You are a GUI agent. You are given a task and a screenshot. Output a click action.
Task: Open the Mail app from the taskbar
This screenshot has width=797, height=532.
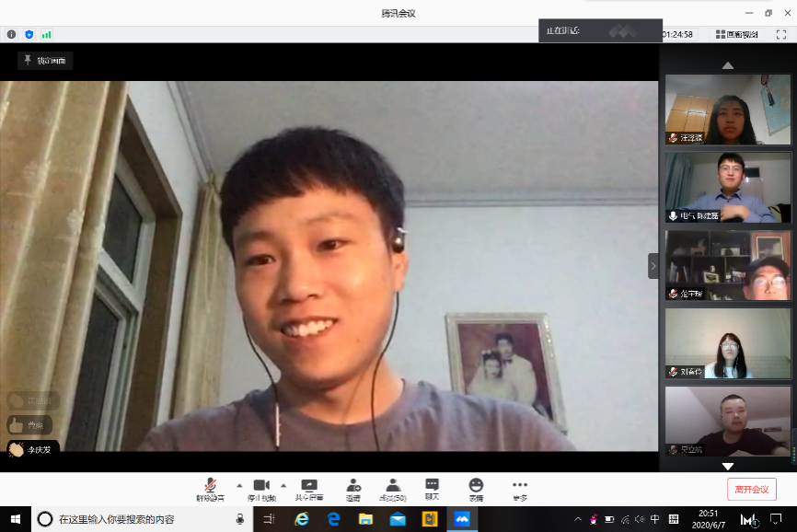[x=398, y=519]
